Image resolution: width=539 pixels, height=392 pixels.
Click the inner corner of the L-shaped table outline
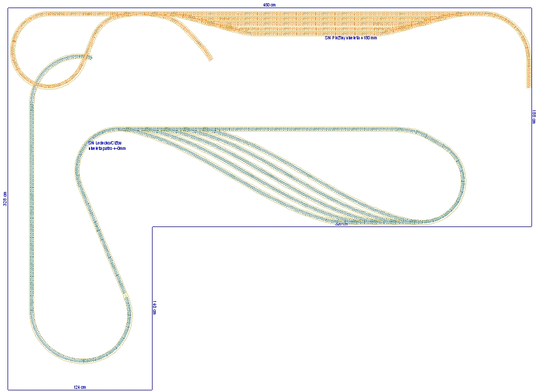[x=153, y=227]
